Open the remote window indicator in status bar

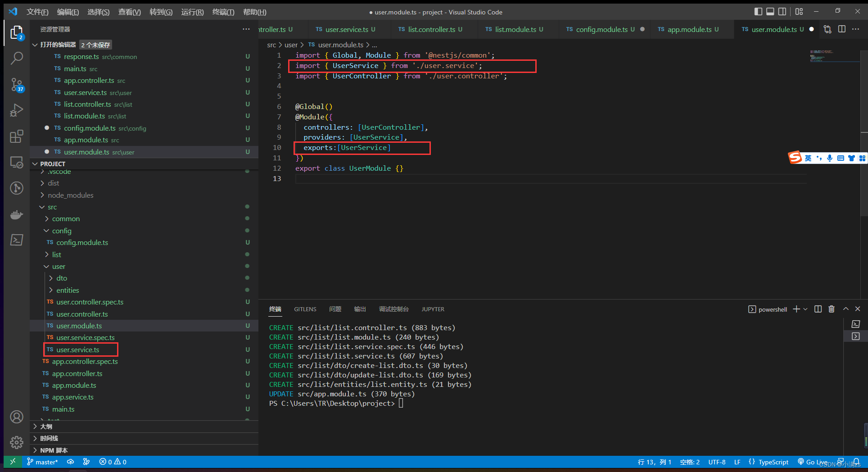click(x=13, y=462)
